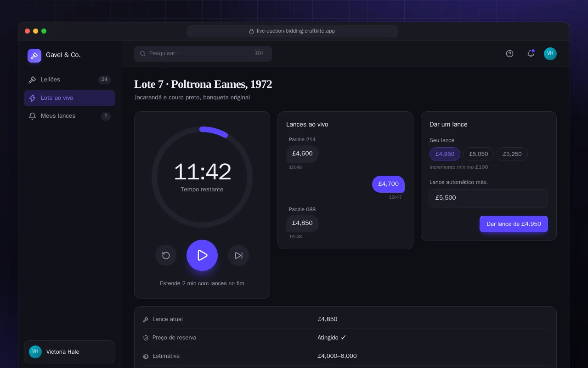
Task: Click the magnifier icon in search box
Action: pos(143,54)
